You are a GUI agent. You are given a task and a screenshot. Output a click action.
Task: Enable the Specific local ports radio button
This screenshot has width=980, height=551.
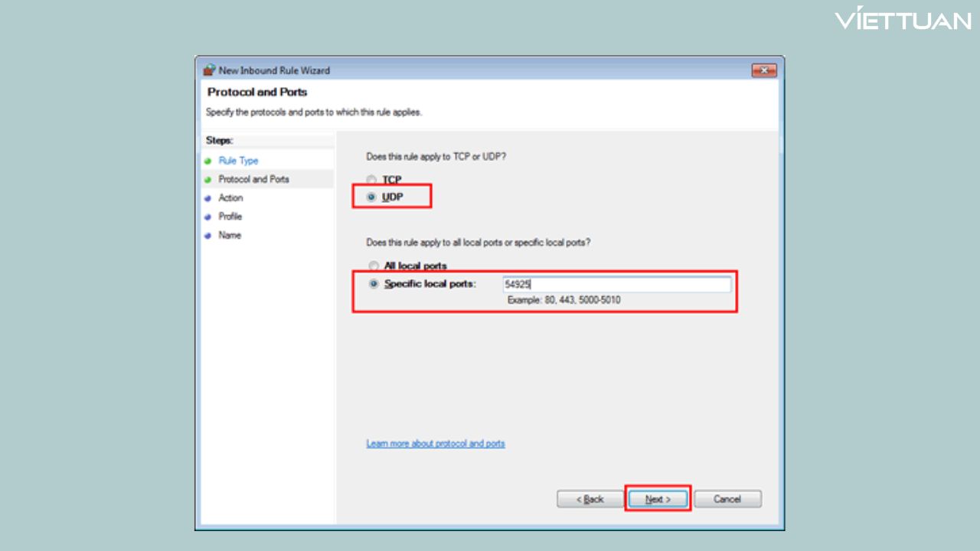374,284
